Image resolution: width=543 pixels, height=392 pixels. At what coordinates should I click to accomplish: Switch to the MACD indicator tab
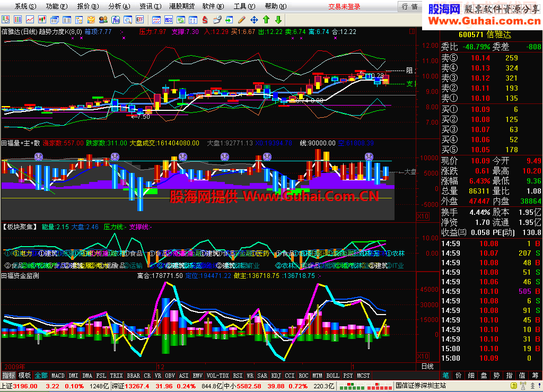click(x=58, y=376)
